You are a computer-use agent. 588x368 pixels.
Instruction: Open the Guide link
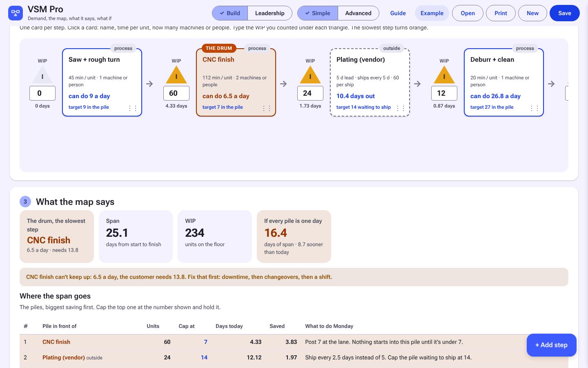[x=398, y=13]
